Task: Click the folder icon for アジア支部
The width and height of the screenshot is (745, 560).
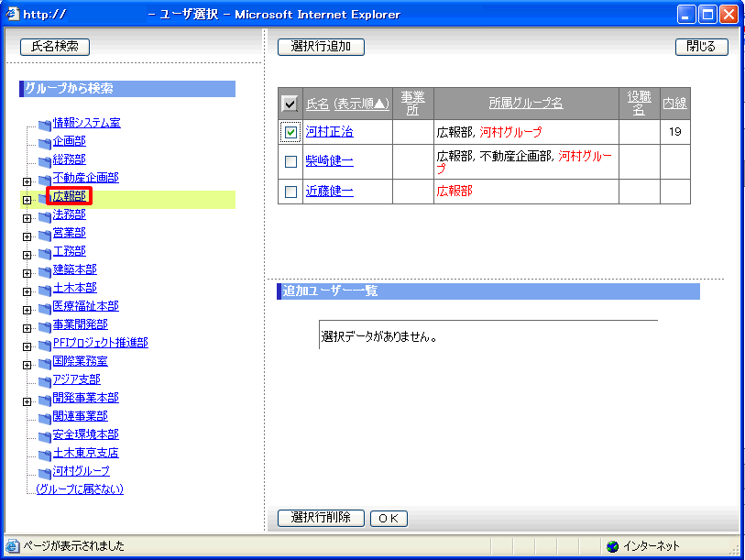Action: [x=44, y=380]
